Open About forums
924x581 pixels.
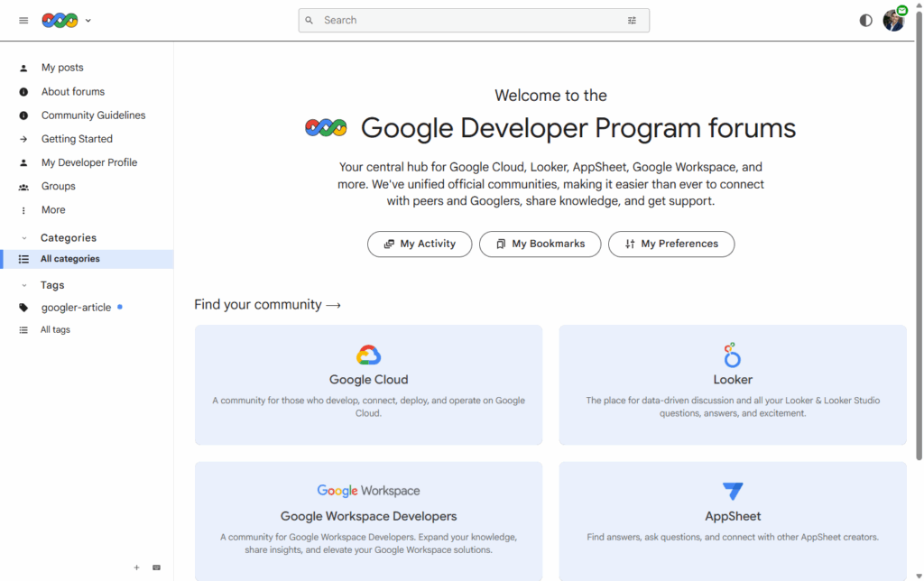pyautogui.click(x=73, y=92)
